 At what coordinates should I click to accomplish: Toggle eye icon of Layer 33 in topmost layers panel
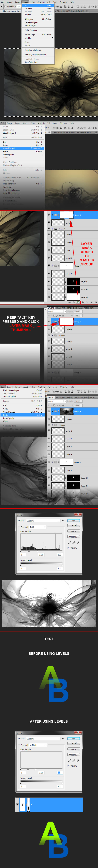click(x=49, y=297)
